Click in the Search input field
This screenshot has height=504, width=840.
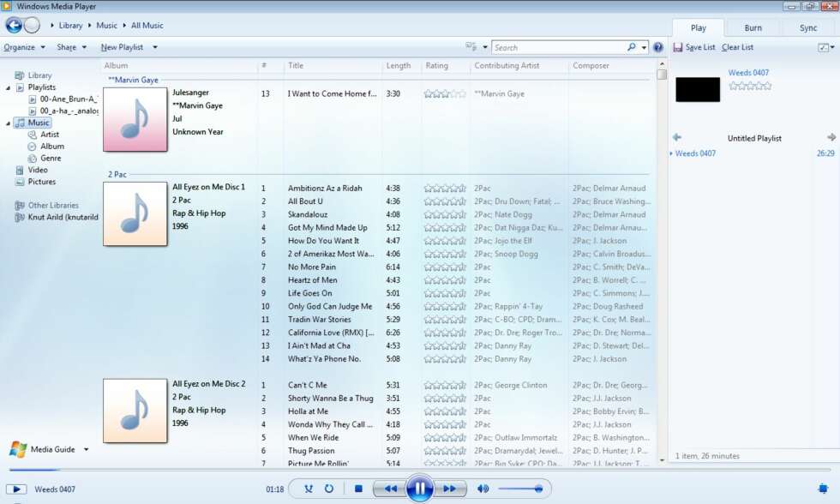click(x=559, y=47)
